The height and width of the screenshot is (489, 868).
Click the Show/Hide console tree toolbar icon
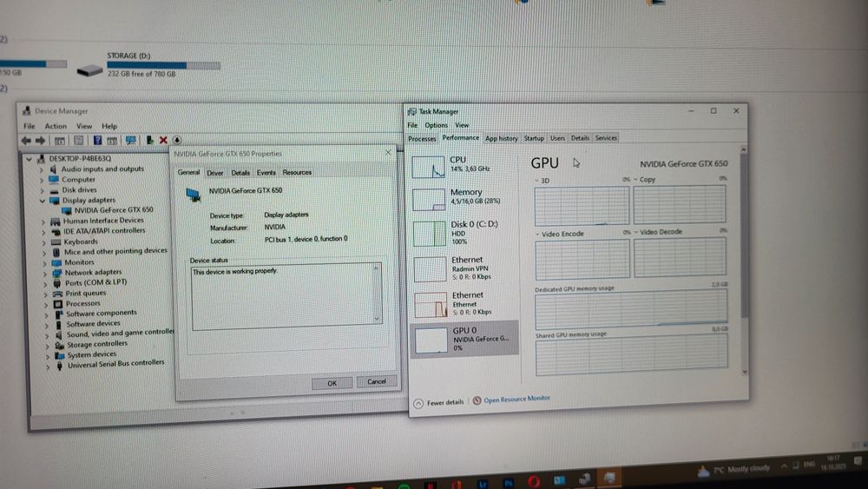(x=59, y=141)
